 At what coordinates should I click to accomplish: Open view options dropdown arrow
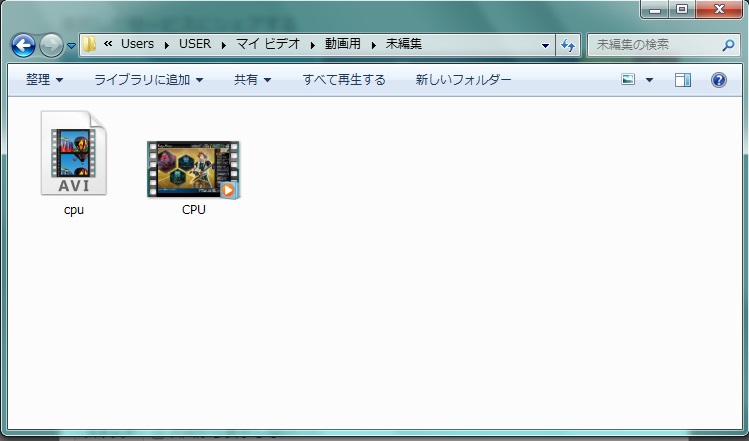pyautogui.click(x=649, y=80)
